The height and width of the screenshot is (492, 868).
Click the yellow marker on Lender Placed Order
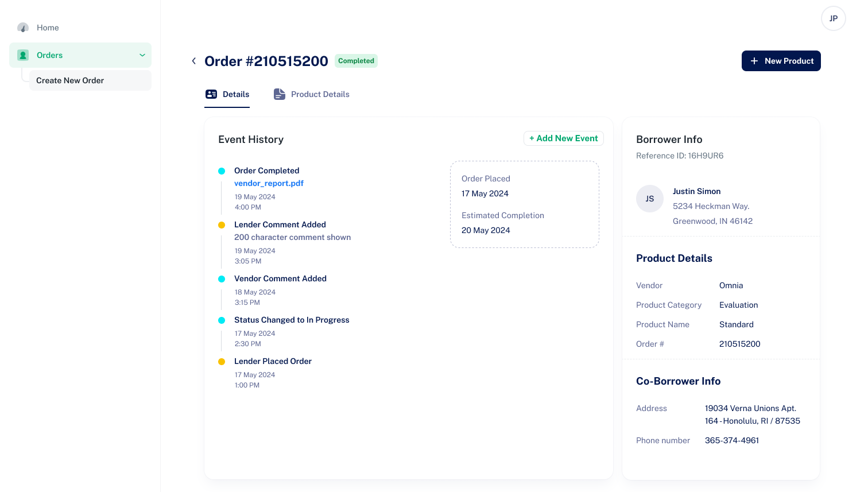(222, 362)
